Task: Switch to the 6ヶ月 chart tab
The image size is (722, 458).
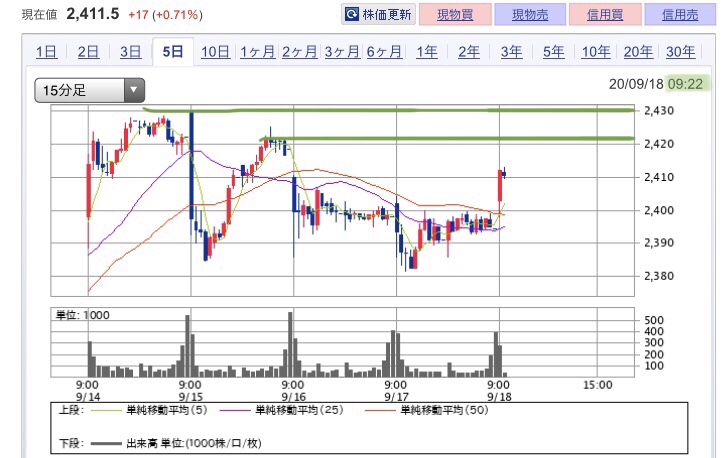Action: click(384, 52)
